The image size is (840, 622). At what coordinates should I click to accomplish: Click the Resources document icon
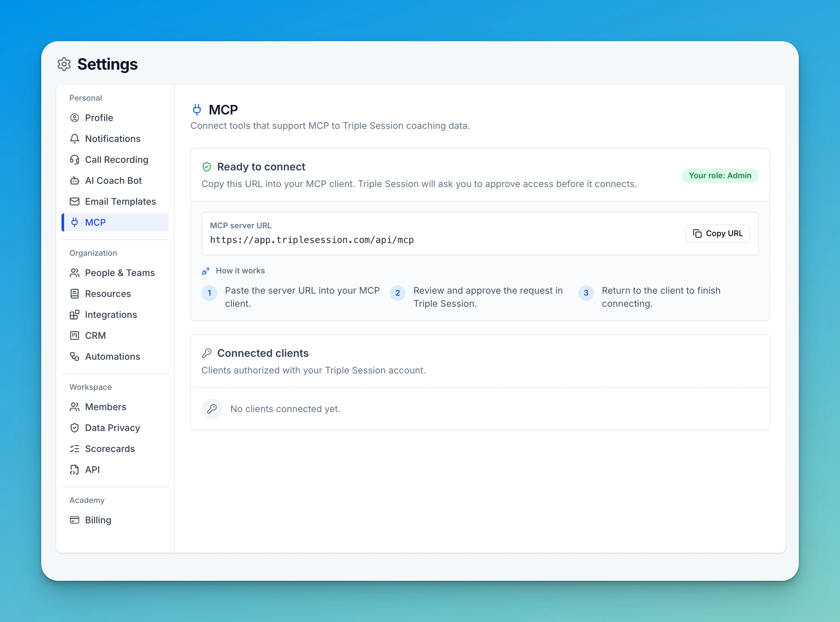click(x=75, y=294)
